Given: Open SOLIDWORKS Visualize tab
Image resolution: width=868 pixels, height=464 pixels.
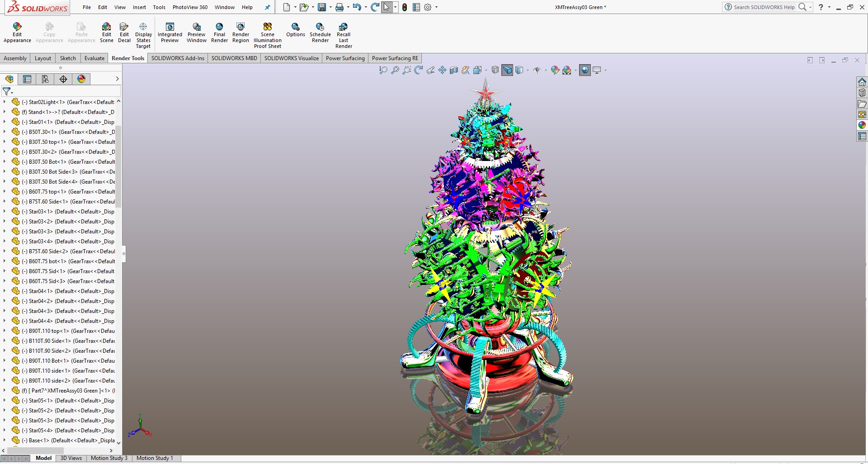Looking at the screenshot, I should [x=291, y=58].
